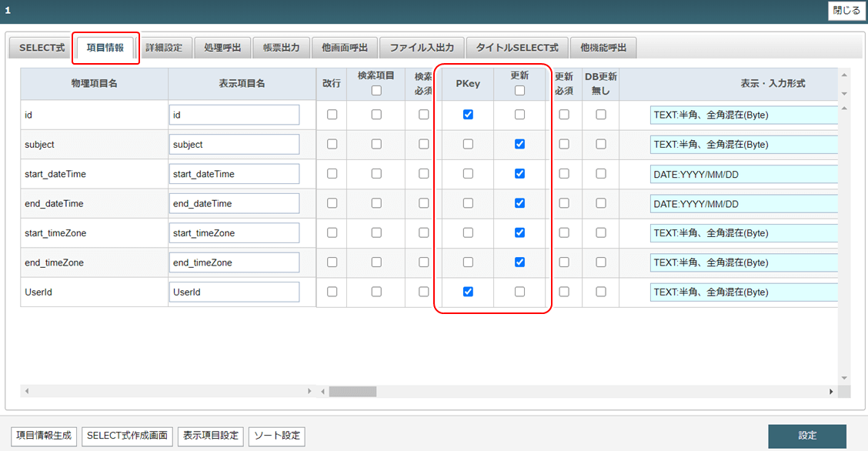
Task: Click the subject display name input field
Action: pos(234,144)
